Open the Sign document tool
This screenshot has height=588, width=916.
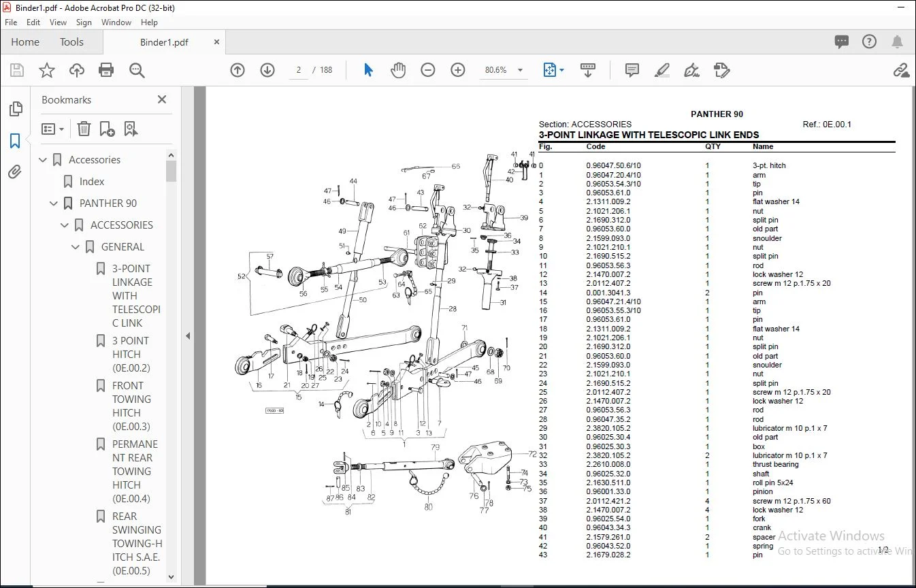692,70
